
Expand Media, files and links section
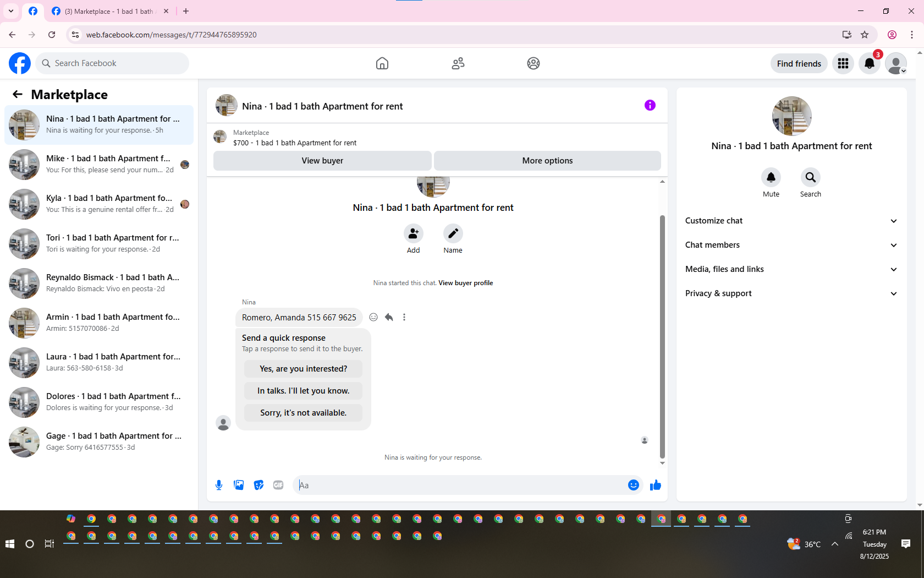791,269
